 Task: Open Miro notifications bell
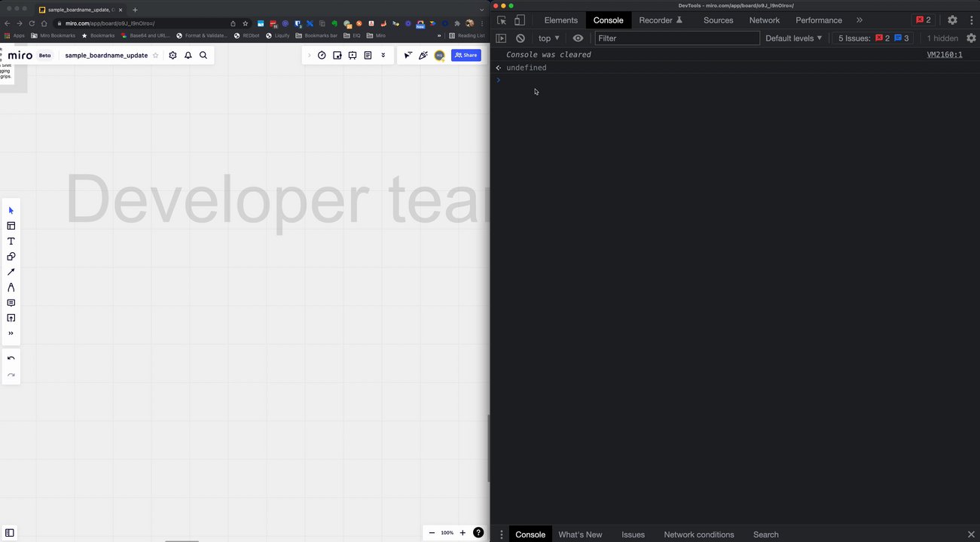188,55
